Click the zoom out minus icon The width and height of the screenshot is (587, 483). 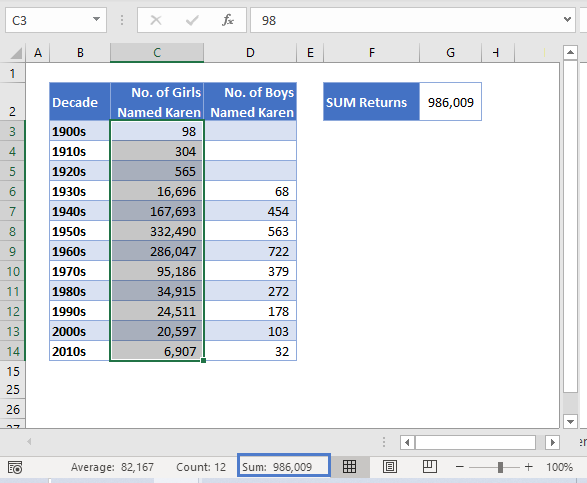click(x=460, y=467)
